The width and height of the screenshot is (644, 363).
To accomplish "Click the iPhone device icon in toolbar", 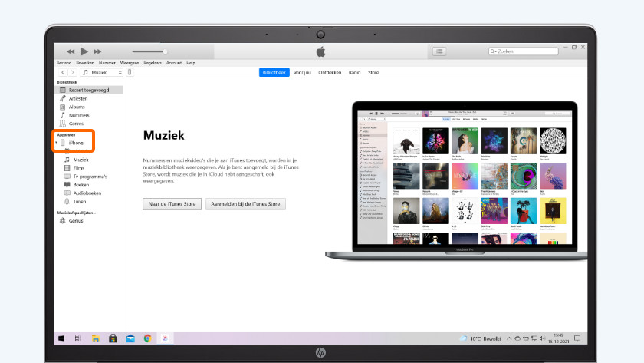I will [x=130, y=72].
